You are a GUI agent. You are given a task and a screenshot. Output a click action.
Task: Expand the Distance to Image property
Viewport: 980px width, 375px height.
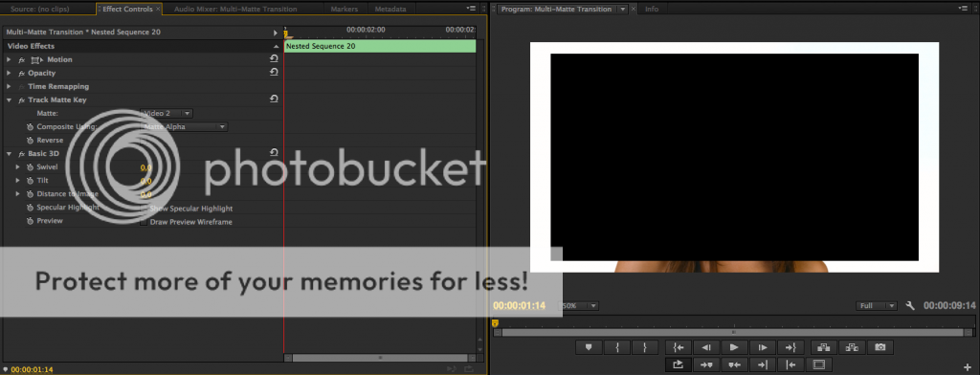pos(18,194)
